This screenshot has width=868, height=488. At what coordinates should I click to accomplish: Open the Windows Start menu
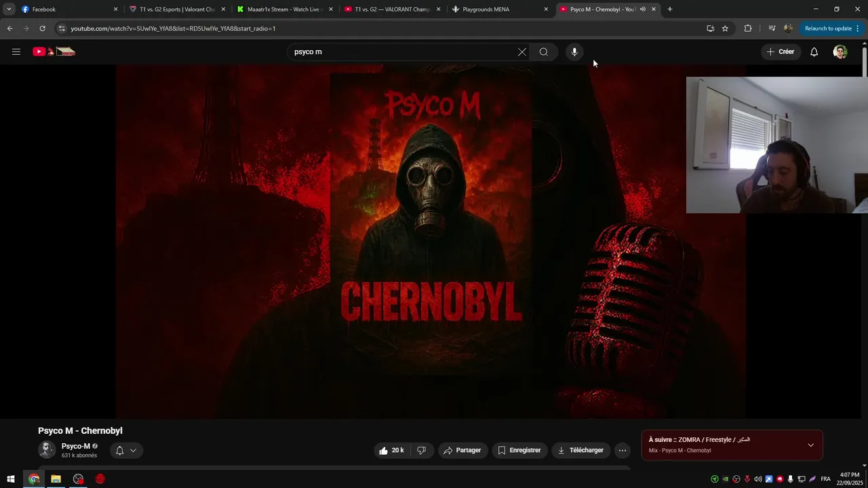11,479
